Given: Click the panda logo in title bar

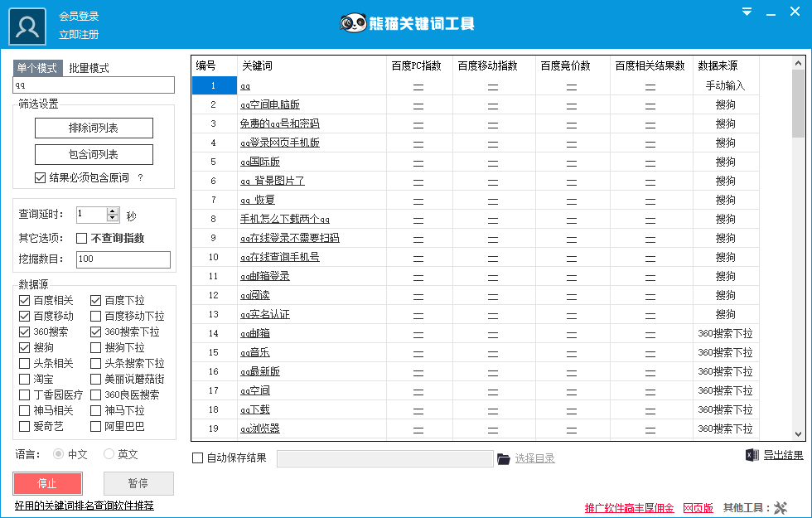Looking at the screenshot, I should click(x=353, y=23).
